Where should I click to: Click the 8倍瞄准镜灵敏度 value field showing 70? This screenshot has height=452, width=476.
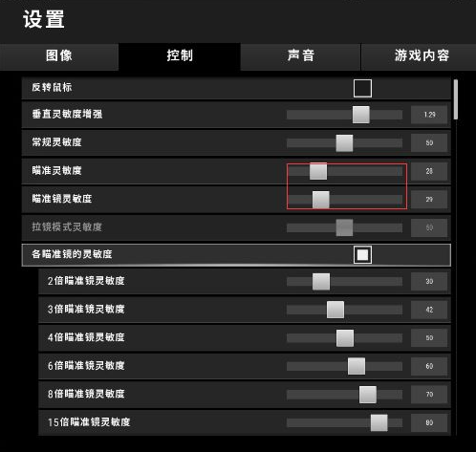tap(429, 395)
